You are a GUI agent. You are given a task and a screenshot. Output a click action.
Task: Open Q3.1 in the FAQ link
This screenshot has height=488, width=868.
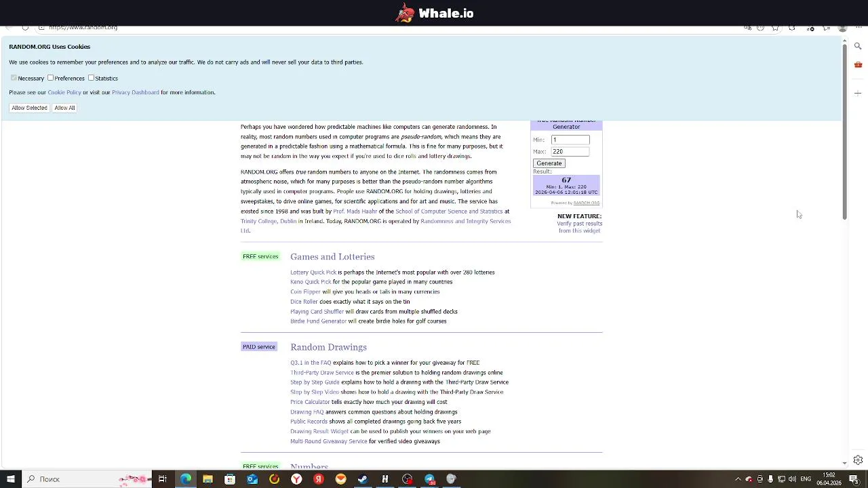click(311, 363)
